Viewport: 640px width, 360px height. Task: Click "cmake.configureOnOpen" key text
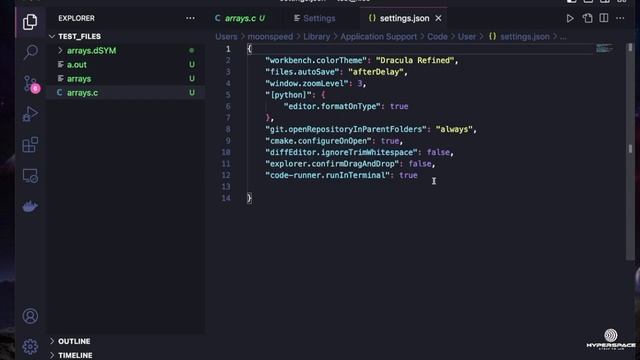[x=318, y=140]
